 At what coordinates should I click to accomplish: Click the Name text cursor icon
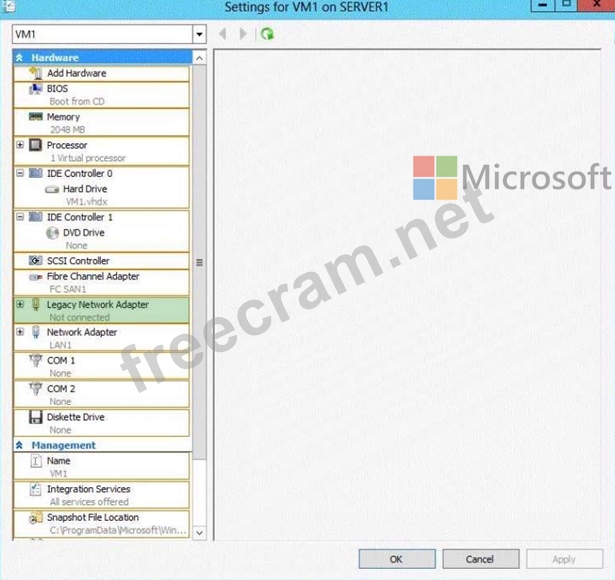36,461
